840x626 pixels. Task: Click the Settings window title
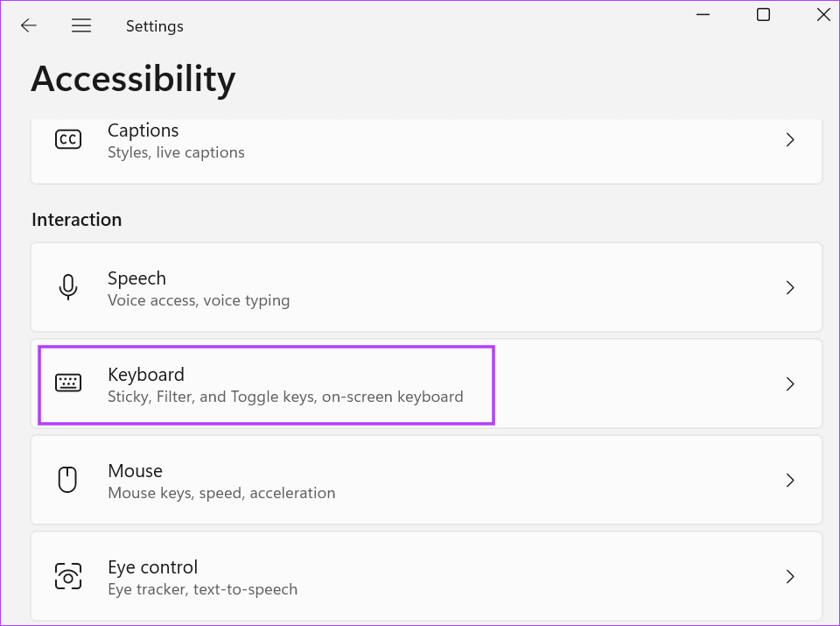[x=154, y=26]
